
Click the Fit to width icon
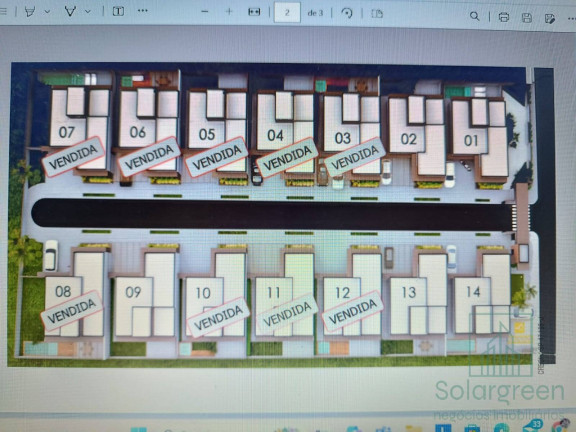[x=254, y=12]
